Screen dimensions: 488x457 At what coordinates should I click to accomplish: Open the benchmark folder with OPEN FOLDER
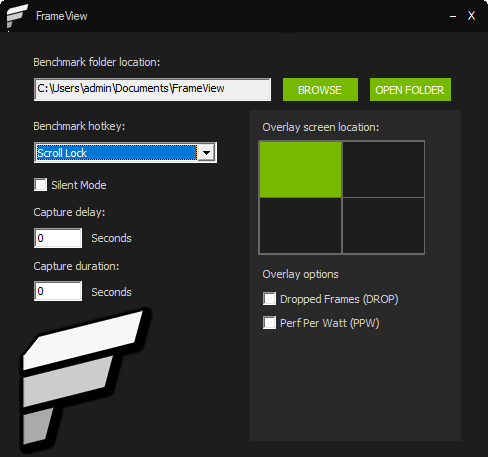410,90
